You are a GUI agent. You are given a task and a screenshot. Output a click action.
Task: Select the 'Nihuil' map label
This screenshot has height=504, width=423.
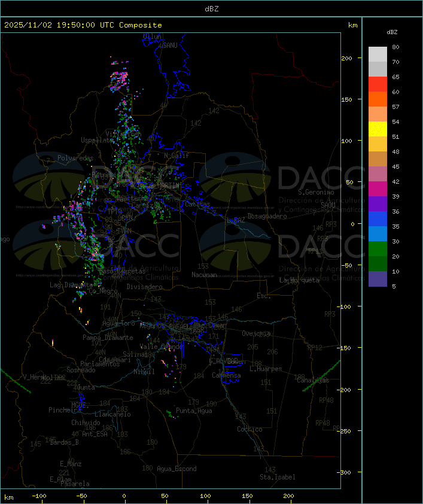coord(144,372)
